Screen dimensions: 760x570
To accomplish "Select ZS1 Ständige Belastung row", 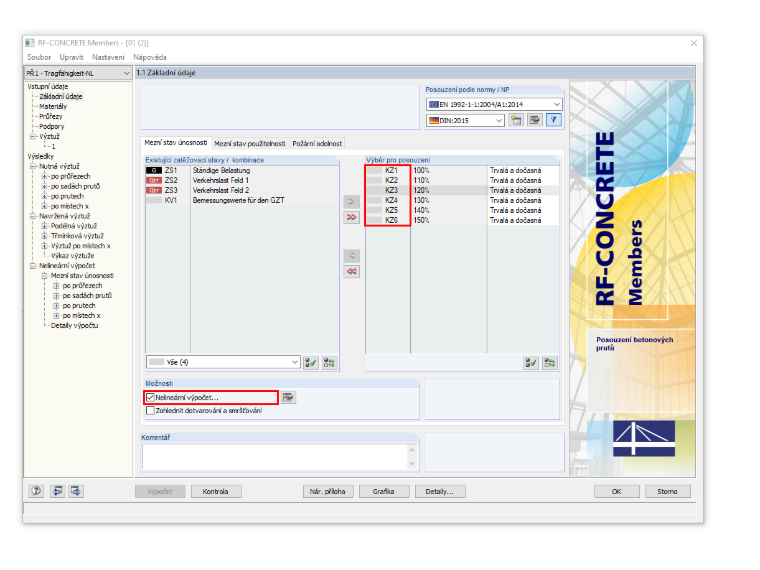I will click(242, 170).
